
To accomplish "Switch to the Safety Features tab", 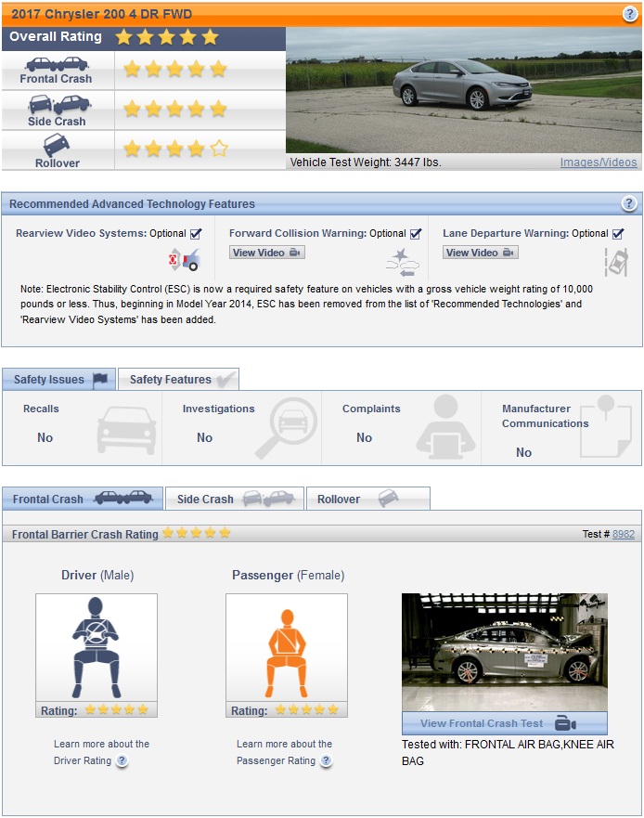I will tap(178, 379).
